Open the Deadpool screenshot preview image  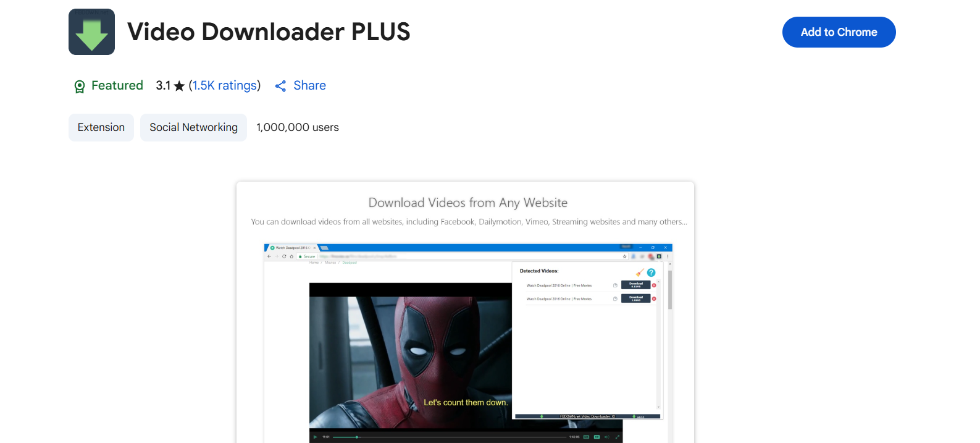coord(465,313)
